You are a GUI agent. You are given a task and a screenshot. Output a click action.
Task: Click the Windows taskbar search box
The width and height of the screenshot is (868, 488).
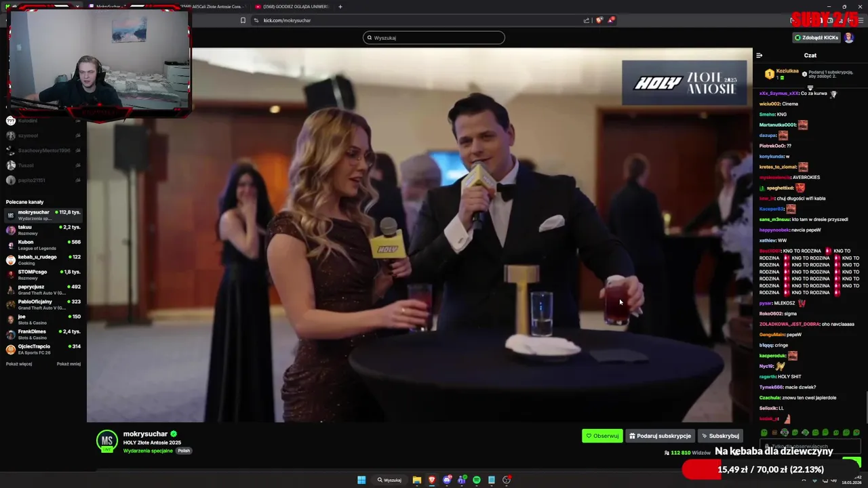coord(390,480)
